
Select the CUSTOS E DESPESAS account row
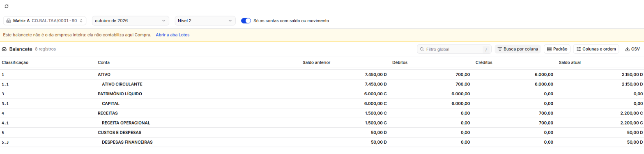(x=322, y=132)
